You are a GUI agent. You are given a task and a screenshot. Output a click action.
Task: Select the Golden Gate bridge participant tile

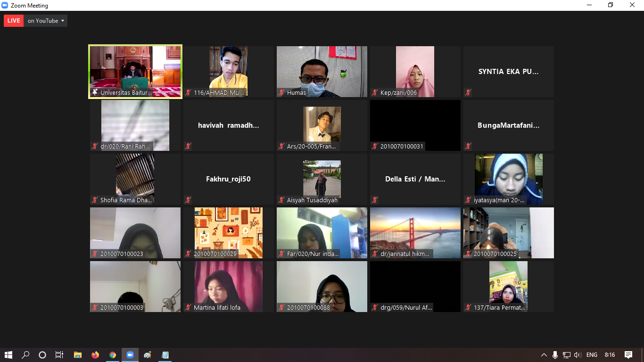tap(415, 233)
